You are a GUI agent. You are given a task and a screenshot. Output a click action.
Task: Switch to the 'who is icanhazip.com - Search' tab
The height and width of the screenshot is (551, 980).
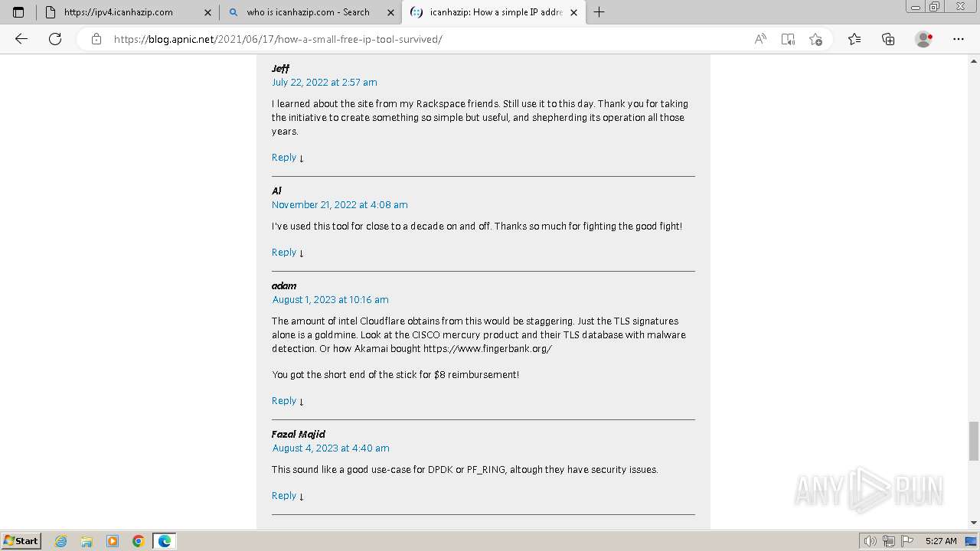pos(310,12)
